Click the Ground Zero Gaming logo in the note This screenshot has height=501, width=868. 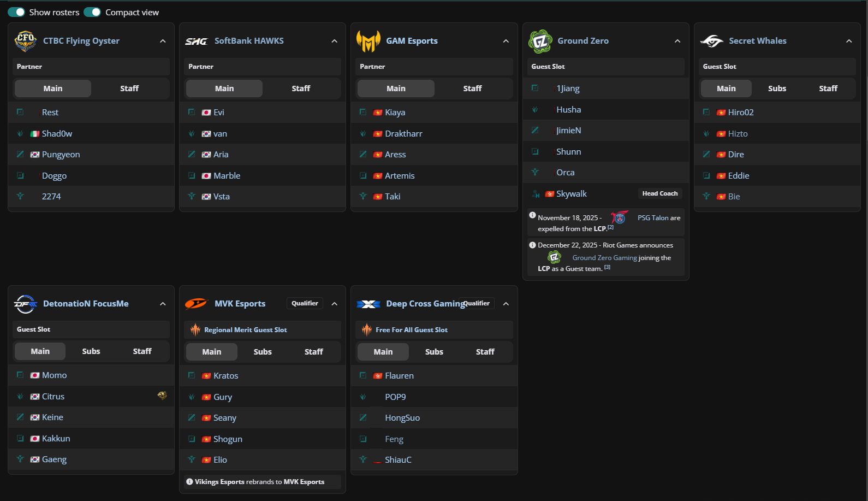(x=554, y=257)
